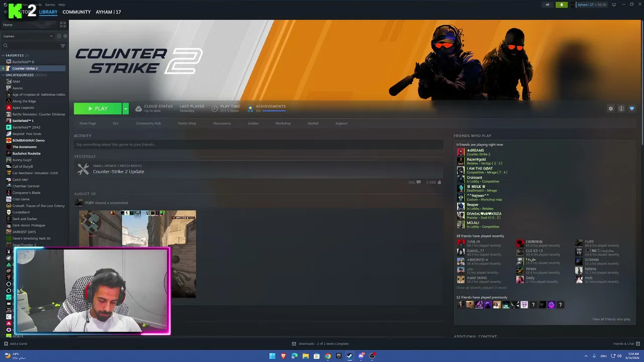Click the Add a Game plus icon
Viewport: 644px width, 362px height.
(x=6, y=344)
